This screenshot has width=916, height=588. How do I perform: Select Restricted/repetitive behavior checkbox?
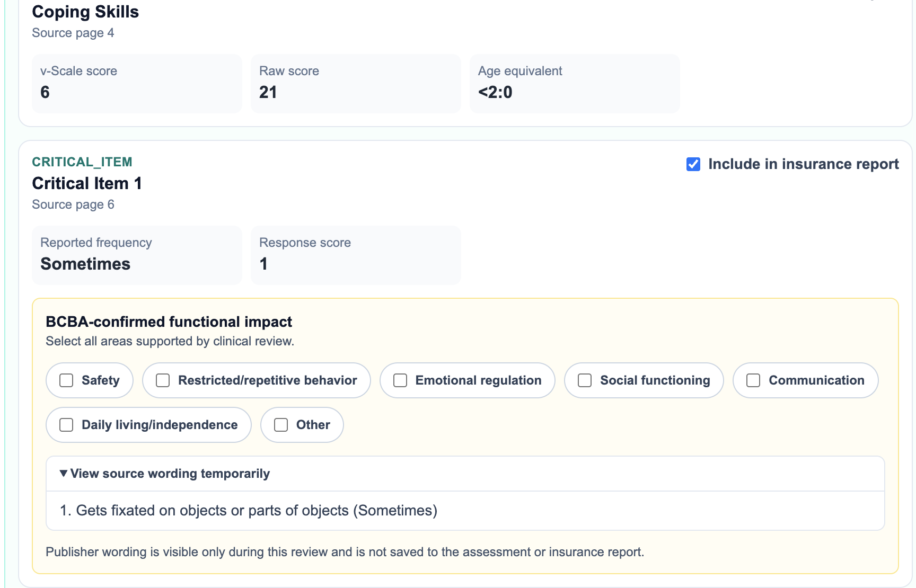point(163,380)
